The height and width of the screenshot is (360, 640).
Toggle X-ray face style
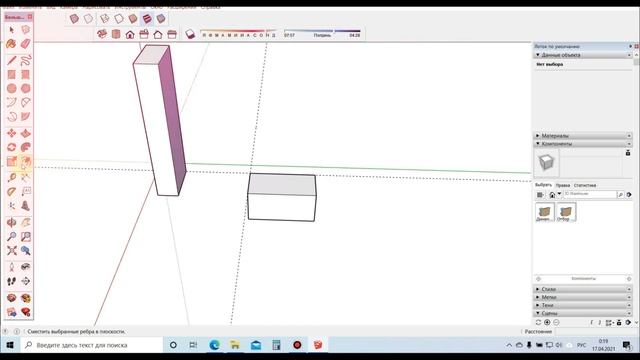click(74, 19)
